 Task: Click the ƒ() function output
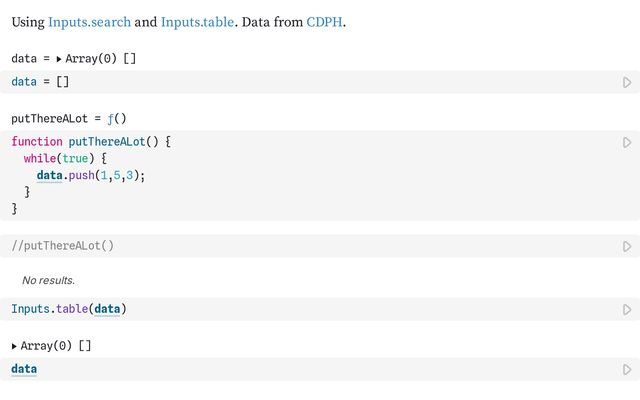pyautogui.click(x=117, y=119)
